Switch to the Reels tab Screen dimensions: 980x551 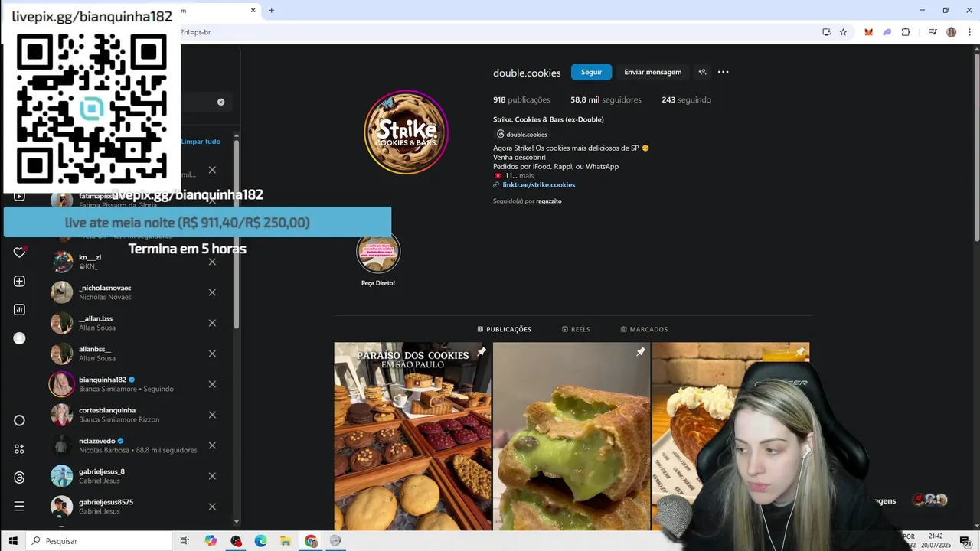576,329
